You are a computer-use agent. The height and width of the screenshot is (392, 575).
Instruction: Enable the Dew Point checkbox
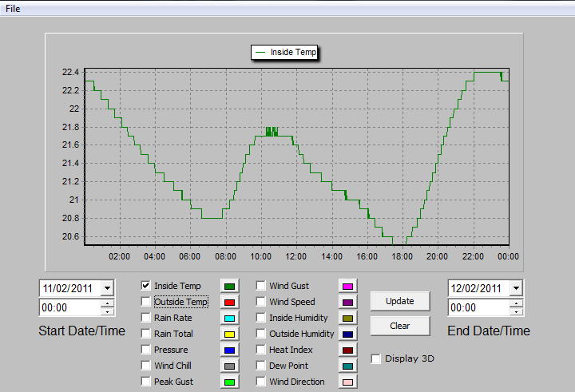click(x=260, y=365)
